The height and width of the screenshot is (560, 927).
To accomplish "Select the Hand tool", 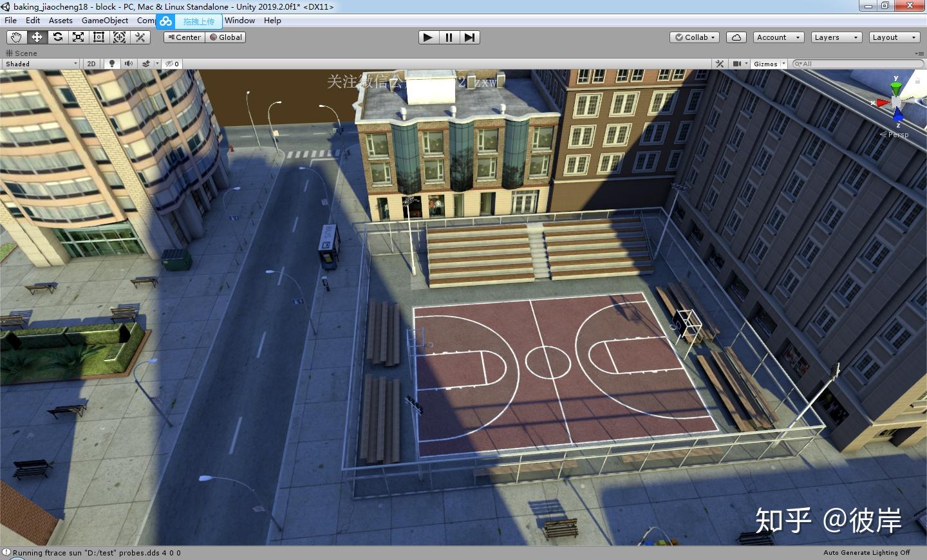I will pos(17,37).
